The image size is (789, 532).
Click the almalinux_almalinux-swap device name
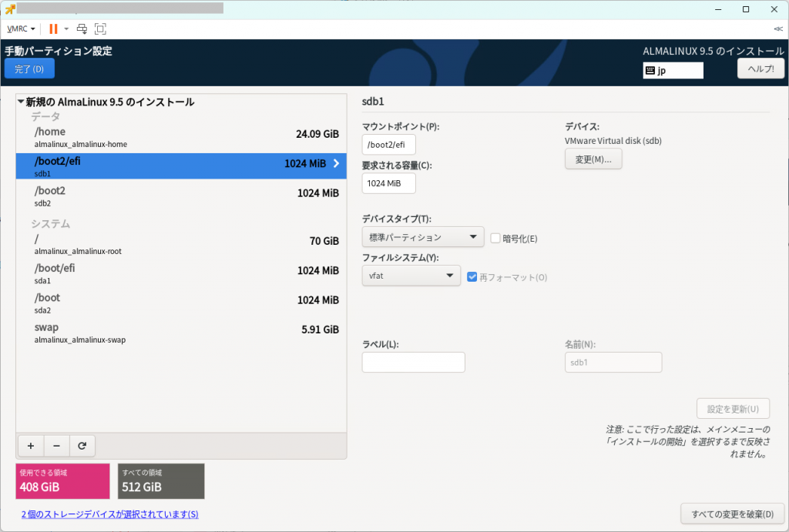(x=80, y=340)
